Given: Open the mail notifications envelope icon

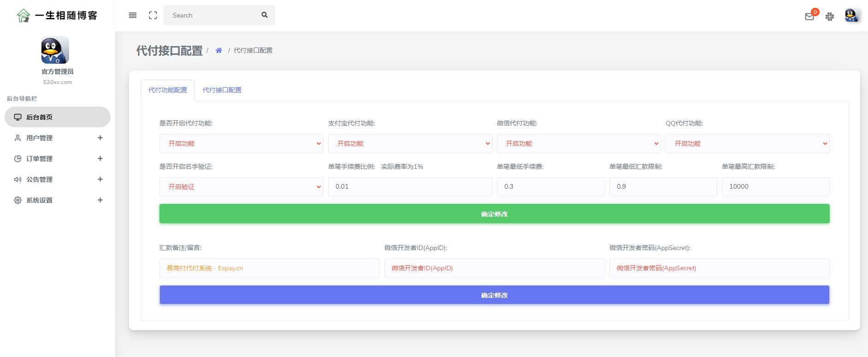Looking at the screenshot, I should pos(809,17).
